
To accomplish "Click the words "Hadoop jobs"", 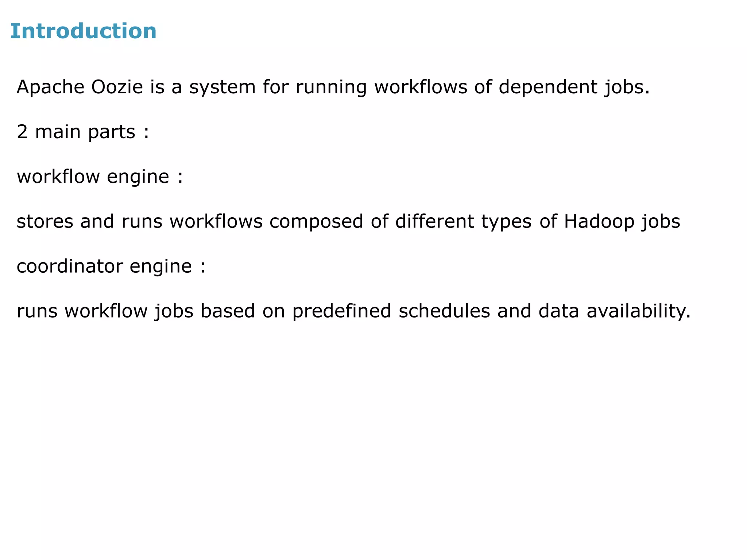I will pos(622,222).
